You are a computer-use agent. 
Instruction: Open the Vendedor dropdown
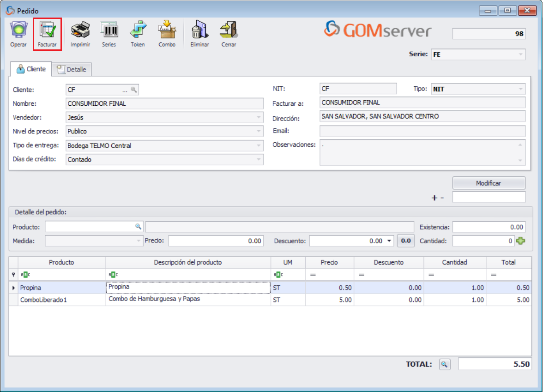point(259,117)
